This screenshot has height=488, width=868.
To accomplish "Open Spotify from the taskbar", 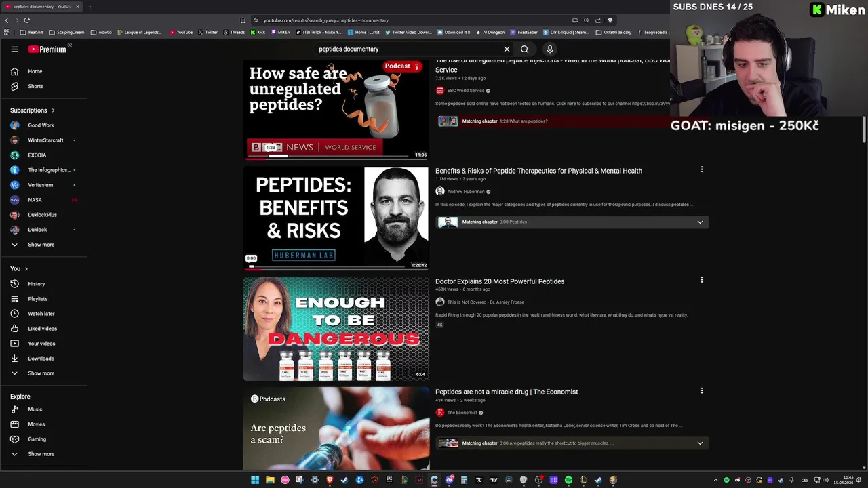I will 568,480.
